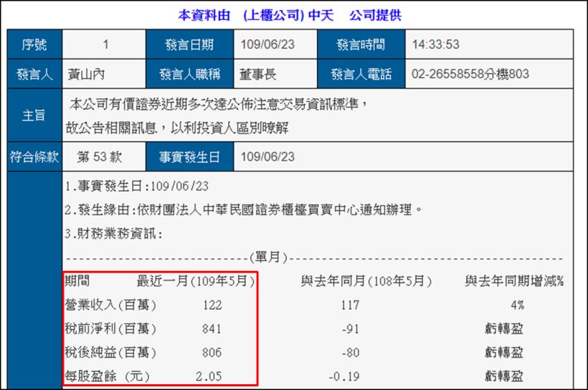
Task: Select EPS value '2.05'
Action: [209, 376]
